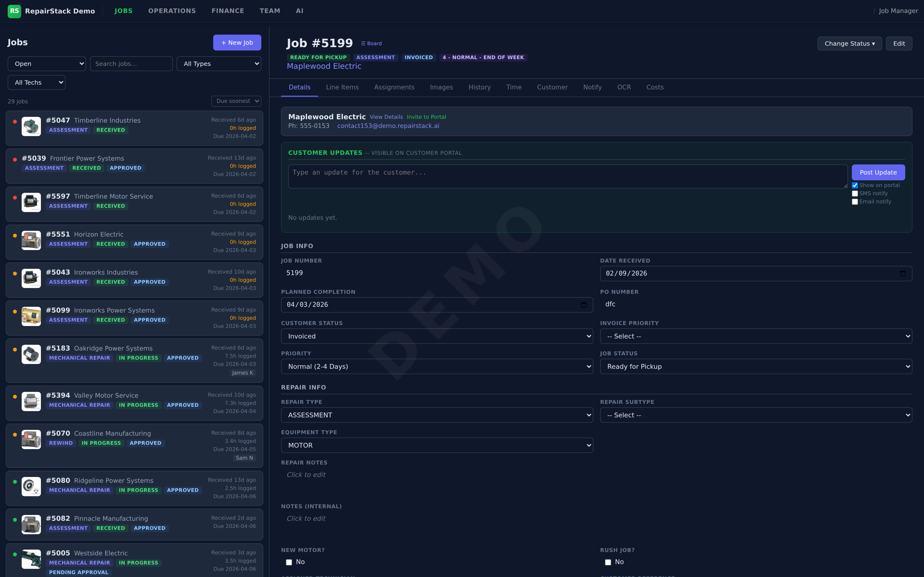Click the New Job button
Image resolution: width=924 pixels, height=577 pixels.
pos(237,43)
